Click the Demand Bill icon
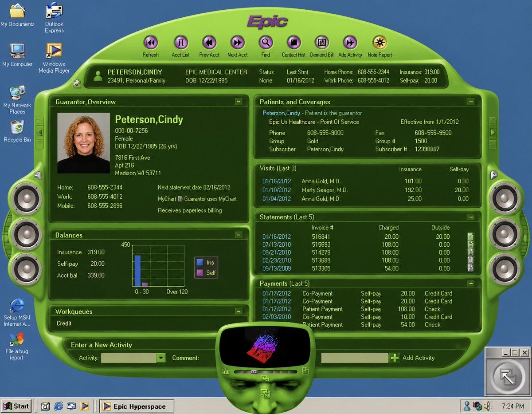 click(x=322, y=43)
